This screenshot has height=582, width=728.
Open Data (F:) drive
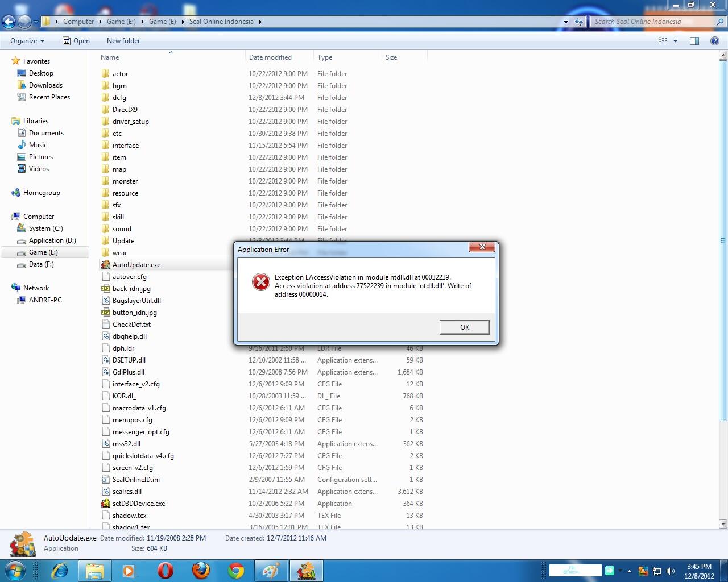(41, 264)
